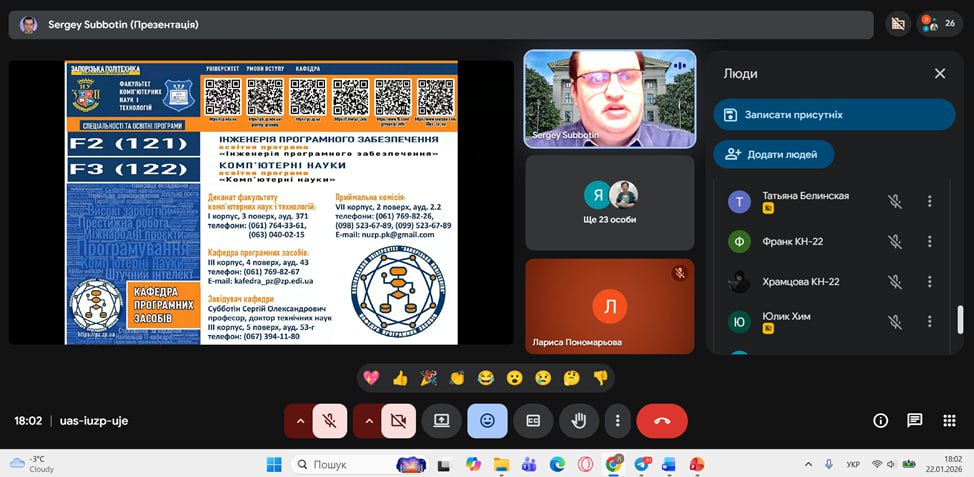Open options menu for Франк КН-22
974x477 pixels.
pyautogui.click(x=929, y=241)
